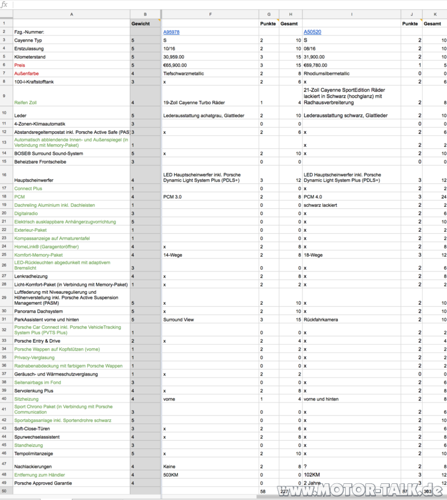Image resolution: width=447 pixels, height=500 pixels.
Task: Select the red 'Außenfarbe' cell
Action: 71,73
